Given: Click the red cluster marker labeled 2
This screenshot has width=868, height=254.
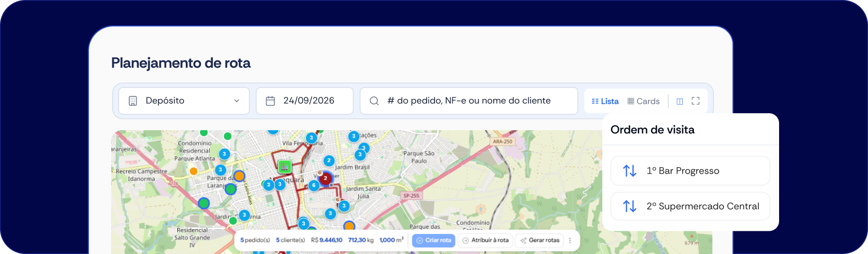Looking at the screenshot, I should (325, 178).
